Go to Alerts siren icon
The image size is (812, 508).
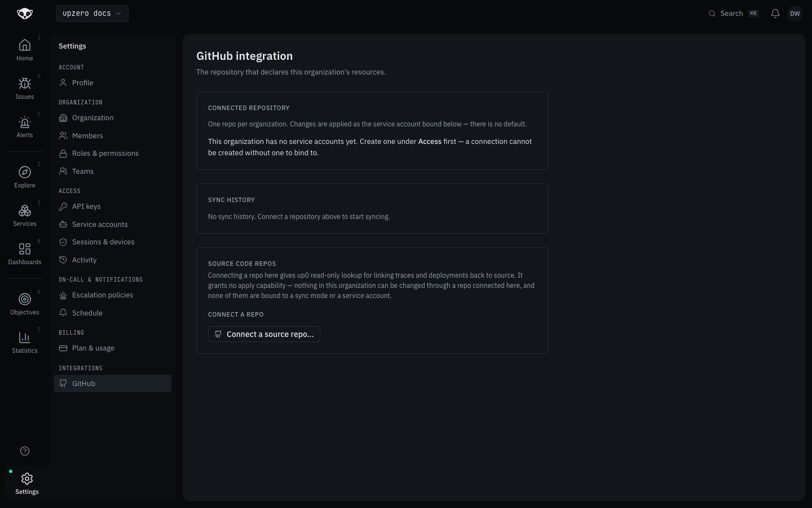[x=25, y=122]
